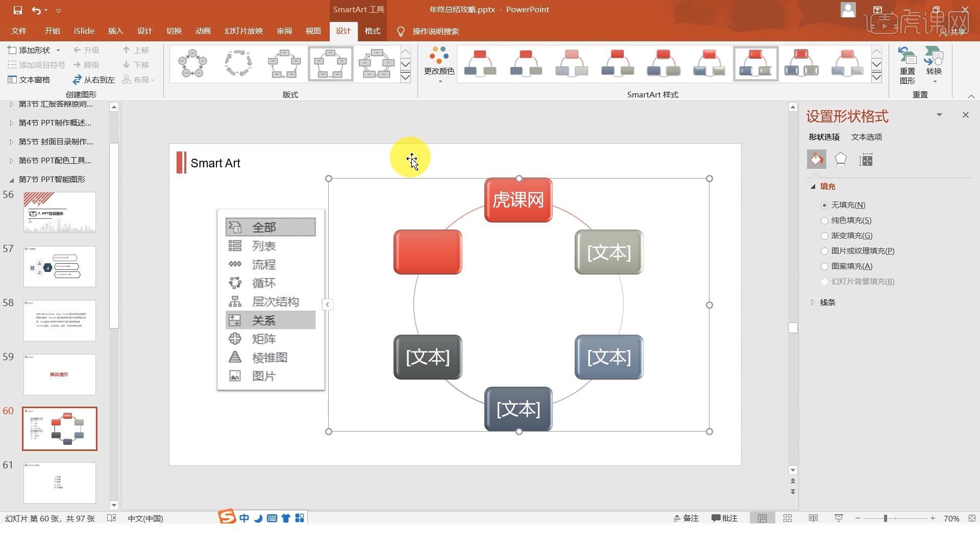This screenshot has height=551, width=980.
Task: Switch to Text Options (文本选项) tab
Action: (x=866, y=137)
